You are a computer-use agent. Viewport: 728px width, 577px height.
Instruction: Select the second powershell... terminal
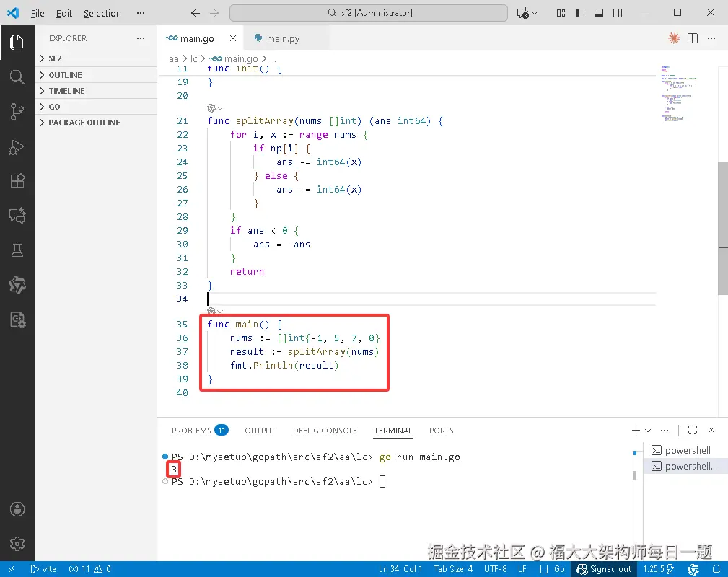click(x=685, y=466)
